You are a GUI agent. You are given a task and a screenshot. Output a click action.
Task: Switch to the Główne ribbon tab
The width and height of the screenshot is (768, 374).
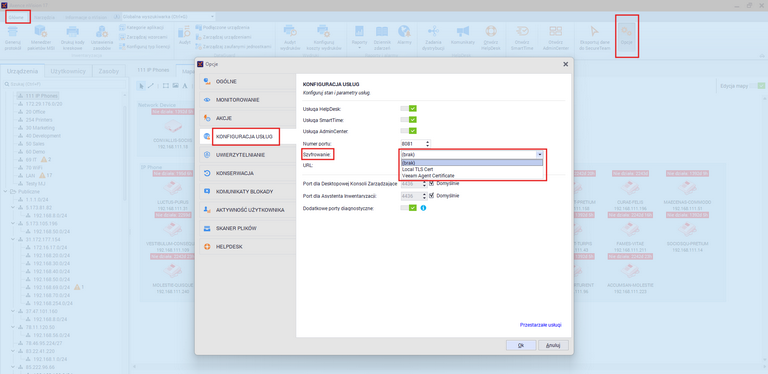coord(16,17)
